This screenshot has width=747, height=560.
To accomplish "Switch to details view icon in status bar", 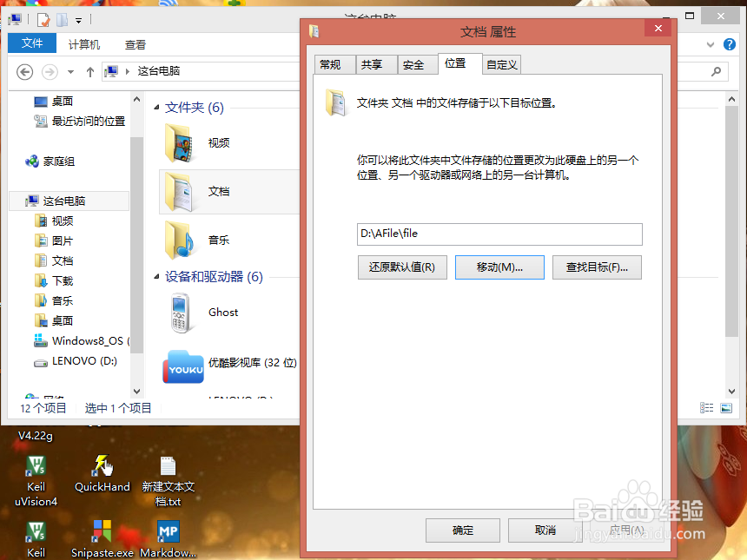I will [x=706, y=407].
